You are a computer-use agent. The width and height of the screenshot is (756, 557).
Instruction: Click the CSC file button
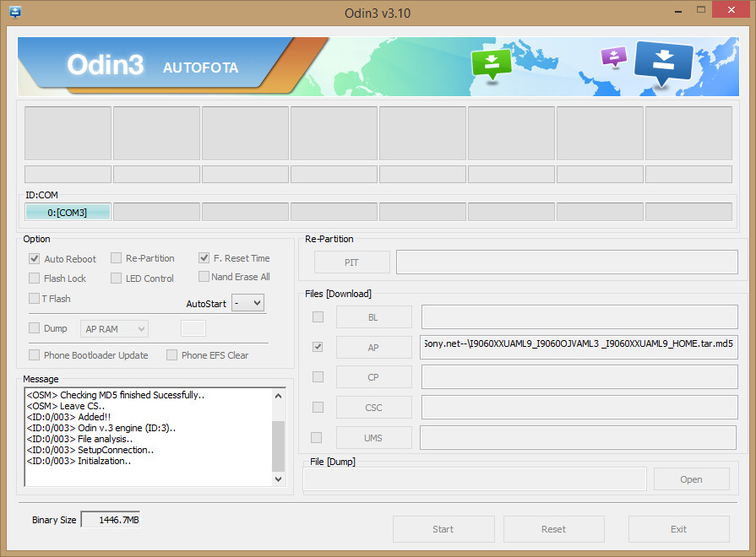[x=373, y=408]
